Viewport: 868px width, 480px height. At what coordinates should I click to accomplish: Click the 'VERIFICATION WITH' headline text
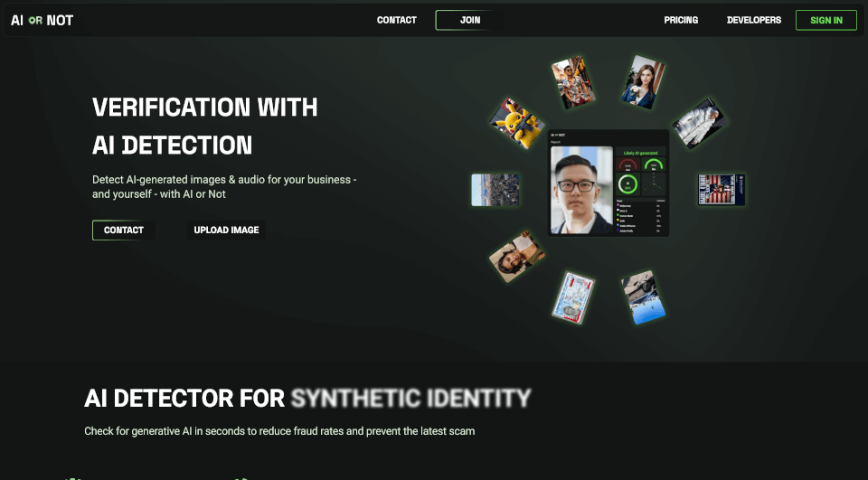205,108
